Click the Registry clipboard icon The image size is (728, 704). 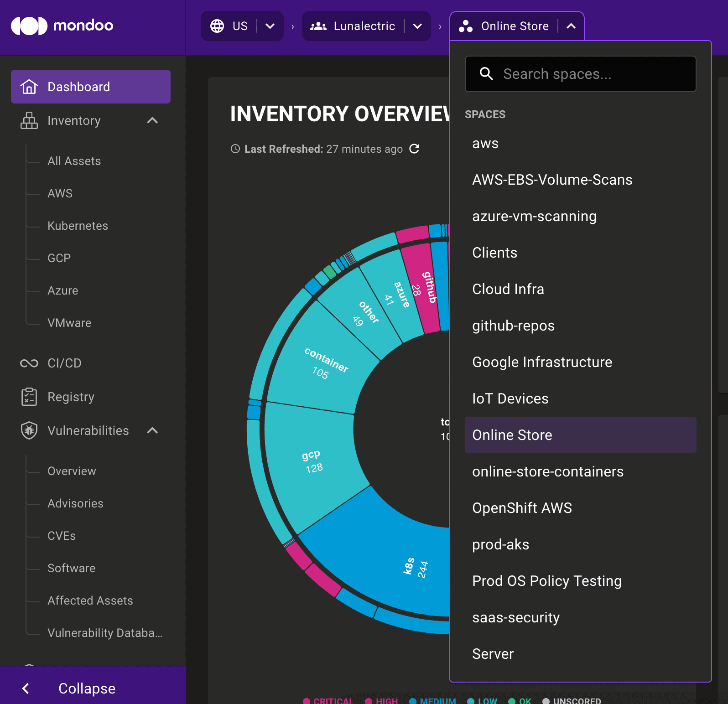[29, 397]
